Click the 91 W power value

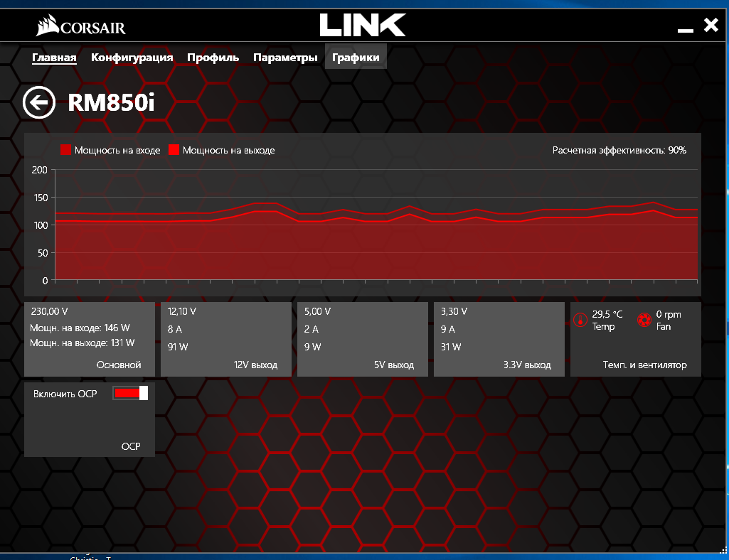pos(178,347)
